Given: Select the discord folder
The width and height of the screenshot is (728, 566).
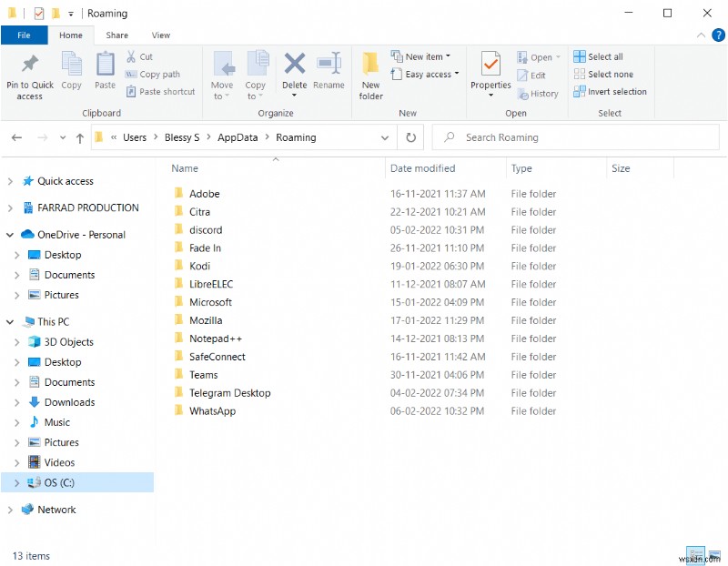Looking at the screenshot, I should coord(206,230).
